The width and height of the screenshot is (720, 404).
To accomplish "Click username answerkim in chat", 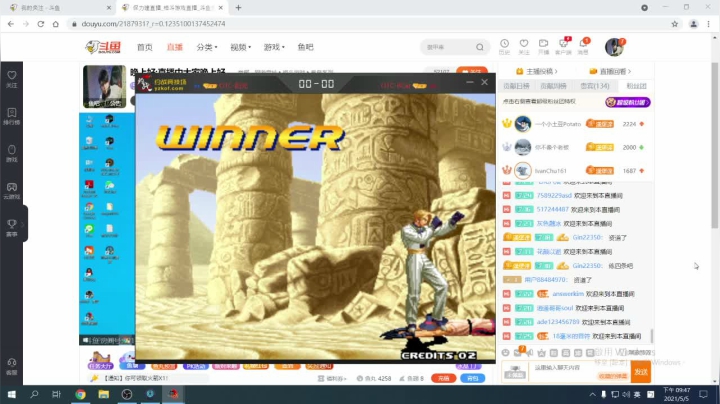I will (x=568, y=294).
